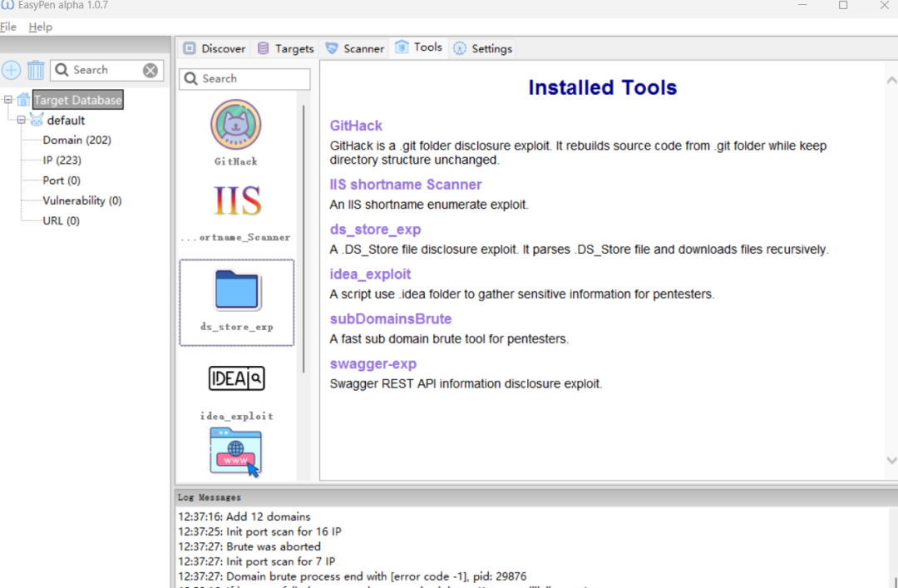Select the ds_store_exp folder icon
898x588 pixels.
(x=236, y=290)
